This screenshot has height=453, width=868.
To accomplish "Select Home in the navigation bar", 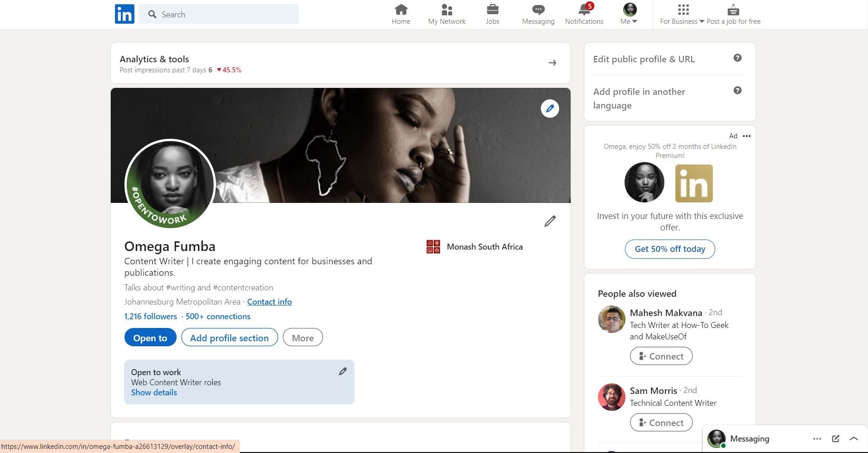I will (x=401, y=10).
